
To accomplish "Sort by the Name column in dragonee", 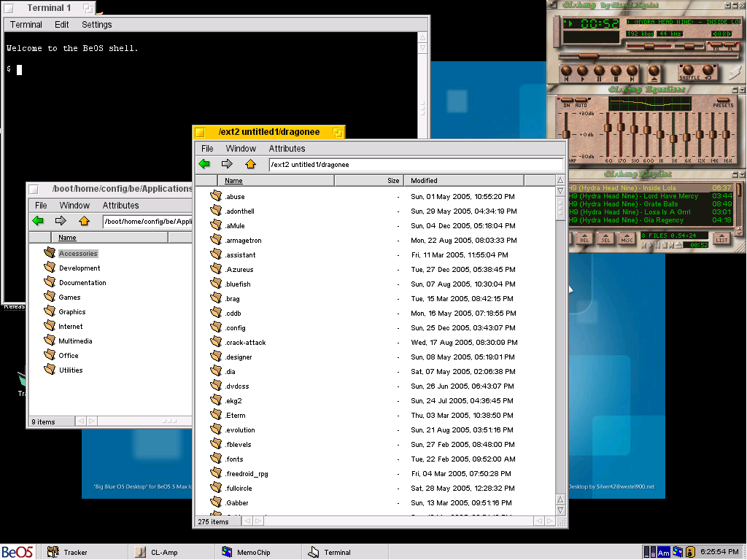I will pyautogui.click(x=276, y=181).
